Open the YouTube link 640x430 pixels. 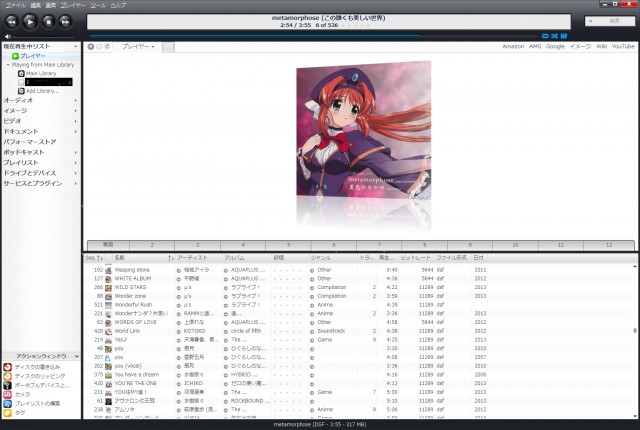(x=623, y=47)
